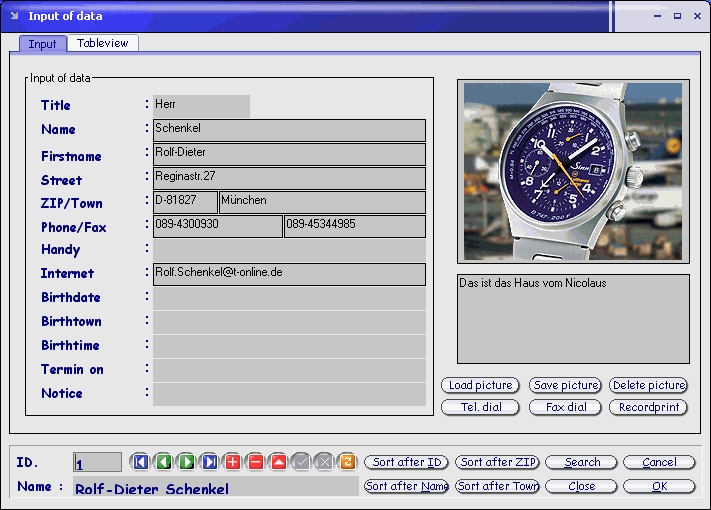Viewport: 711px width, 510px height.
Task: Select the Input tab
Action: click(x=42, y=44)
